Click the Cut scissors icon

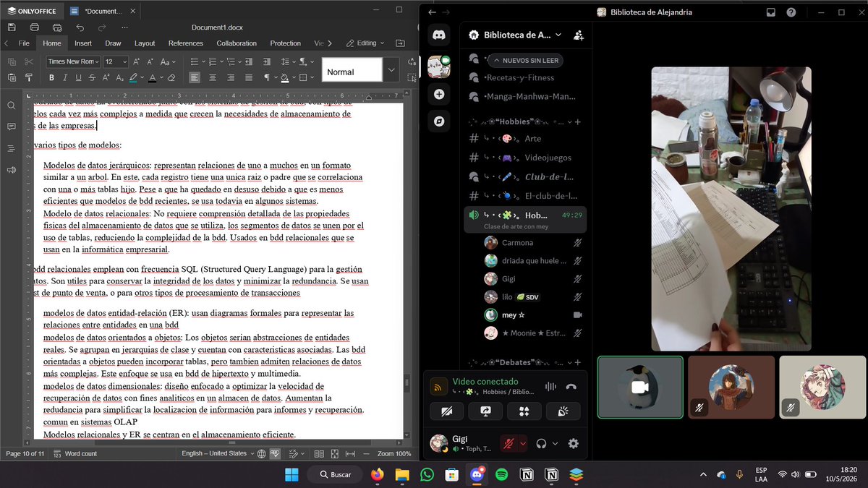point(29,62)
